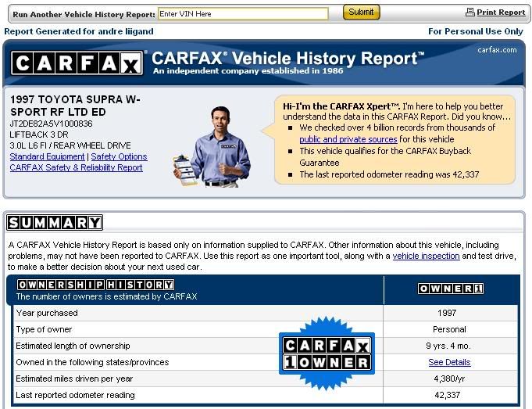Click the printer icon beside Print Report
The image size is (532, 409).
coord(470,13)
